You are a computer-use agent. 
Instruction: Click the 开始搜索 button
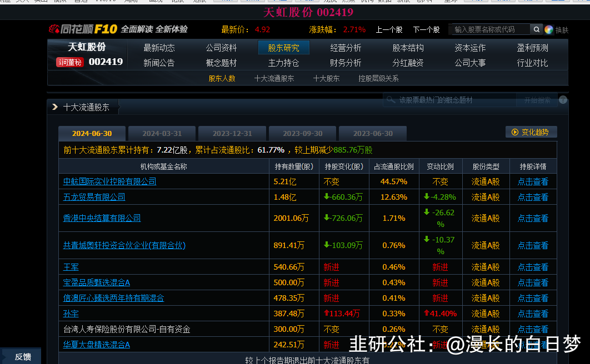(537, 100)
